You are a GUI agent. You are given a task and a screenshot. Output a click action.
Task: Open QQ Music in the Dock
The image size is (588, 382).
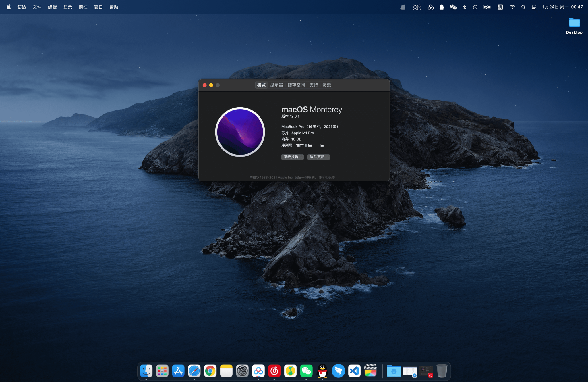click(x=290, y=371)
